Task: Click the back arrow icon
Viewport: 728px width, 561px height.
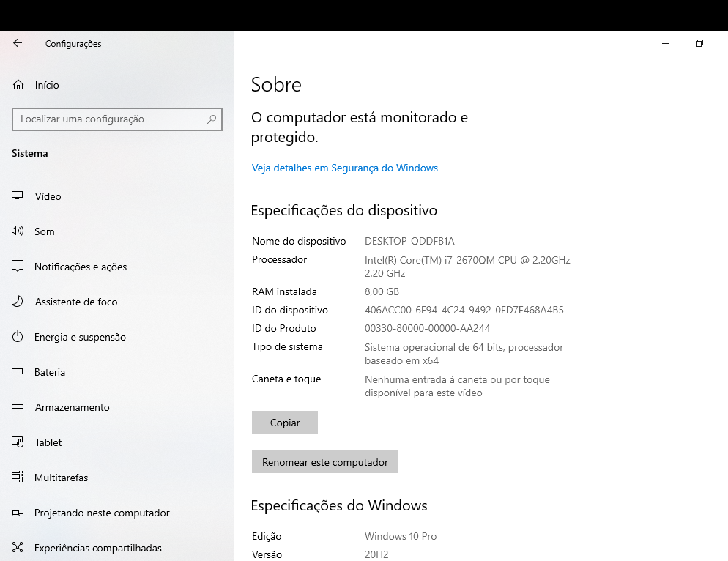Action: click(x=17, y=43)
